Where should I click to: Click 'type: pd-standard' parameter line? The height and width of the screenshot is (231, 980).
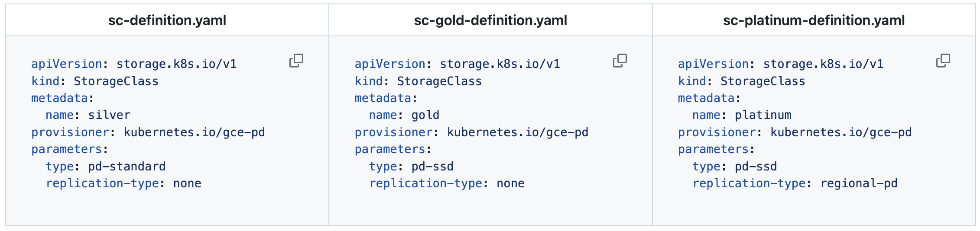coord(106,167)
